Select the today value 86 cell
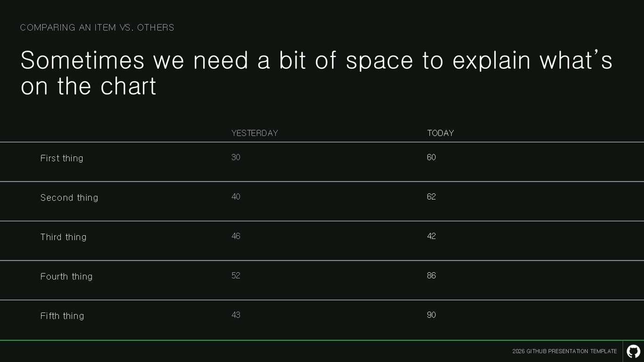The width and height of the screenshot is (644, 362). [431, 275]
